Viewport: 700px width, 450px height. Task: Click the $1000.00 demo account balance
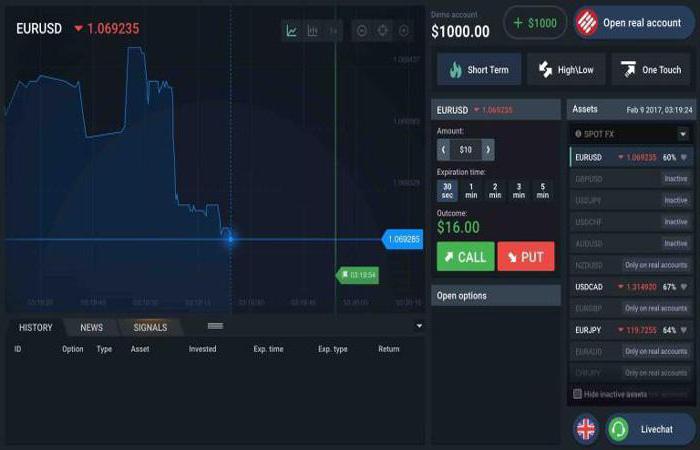click(x=460, y=31)
